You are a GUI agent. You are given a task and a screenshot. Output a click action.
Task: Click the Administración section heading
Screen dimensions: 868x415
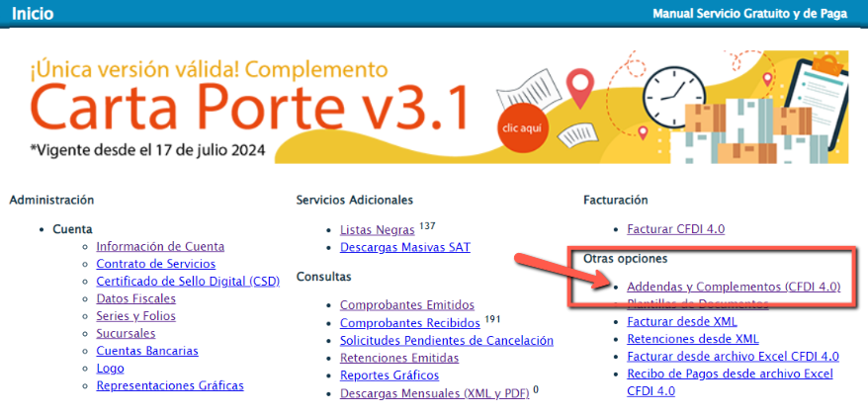click(51, 201)
